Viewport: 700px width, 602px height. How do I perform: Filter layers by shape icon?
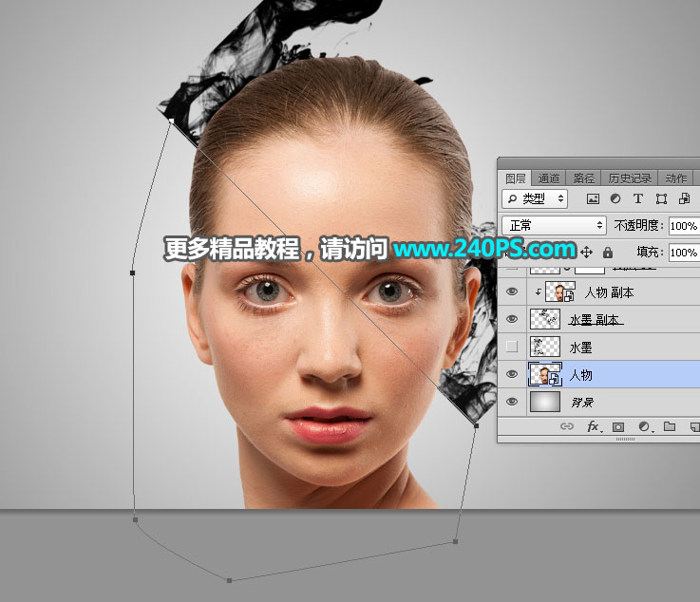[660, 199]
